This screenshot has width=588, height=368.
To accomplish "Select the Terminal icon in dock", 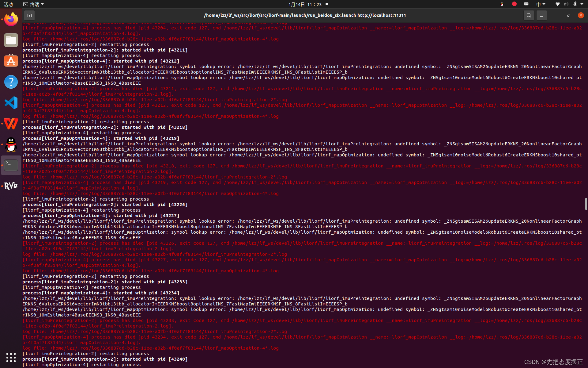I will (11, 165).
